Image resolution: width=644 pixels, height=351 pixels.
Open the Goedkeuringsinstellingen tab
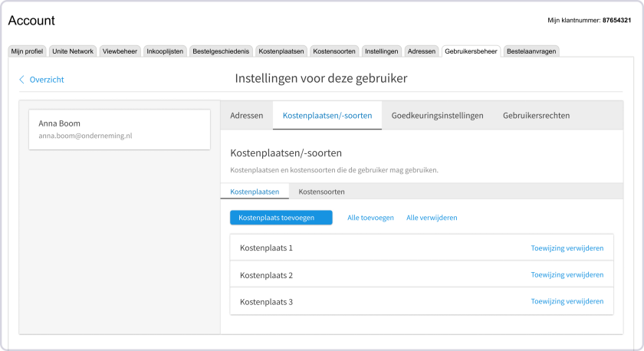[x=438, y=116]
